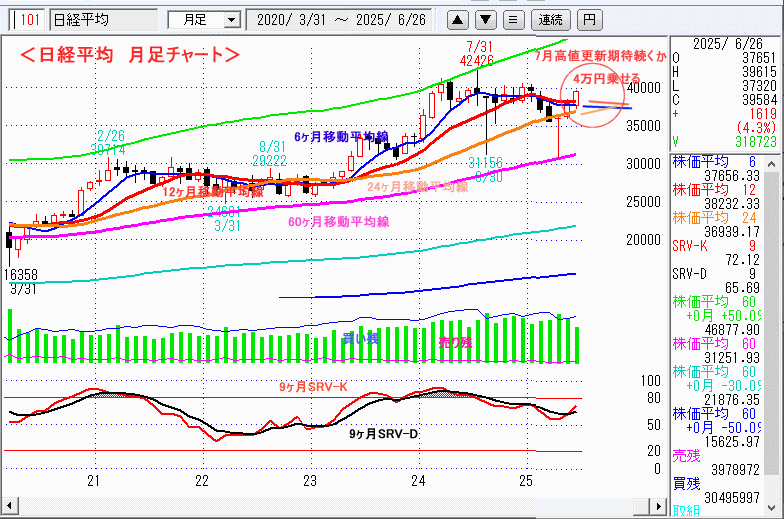Click the 46877.90 moving average value
The width and height of the screenshot is (784, 519).
coord(732,330)
